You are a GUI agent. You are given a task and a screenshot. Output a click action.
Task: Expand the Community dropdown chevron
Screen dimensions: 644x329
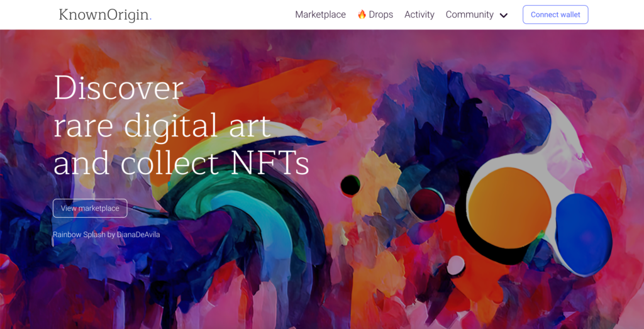click(x=504, y=15)
